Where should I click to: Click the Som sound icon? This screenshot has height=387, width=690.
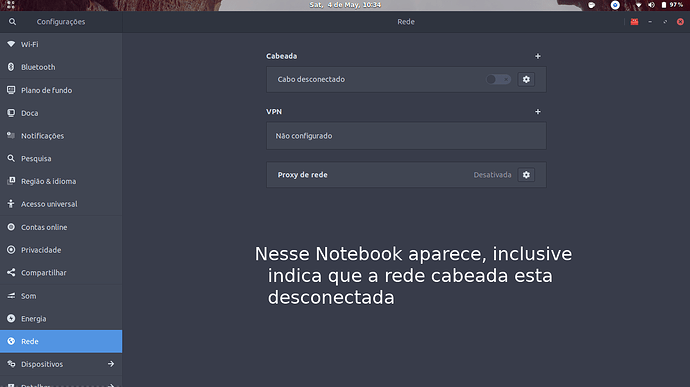[11, 295]
